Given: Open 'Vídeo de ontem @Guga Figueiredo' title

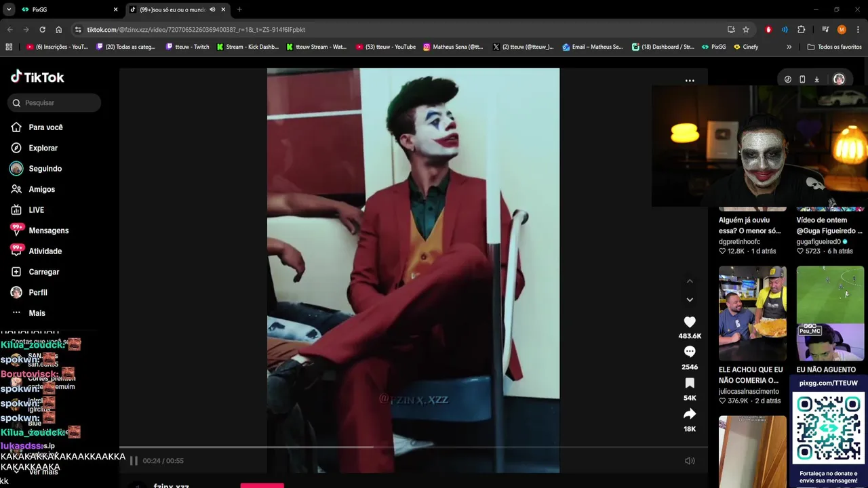Looking at the screenshot, I should point(829,226).
